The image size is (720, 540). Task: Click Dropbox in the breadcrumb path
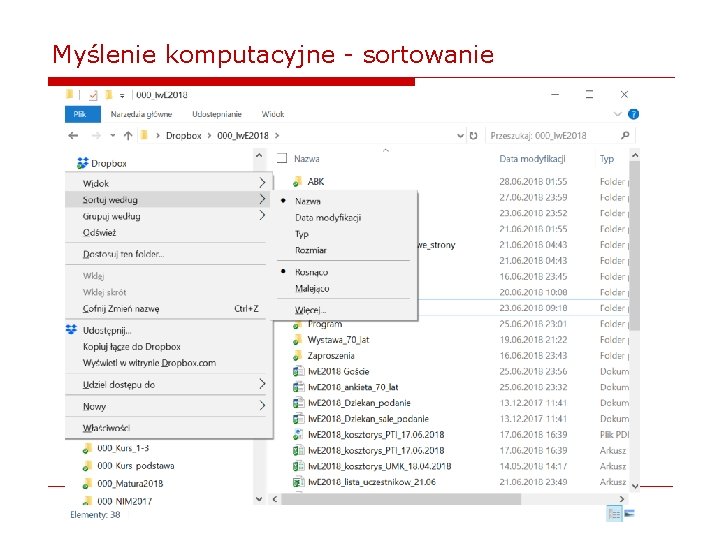(184, 135)
